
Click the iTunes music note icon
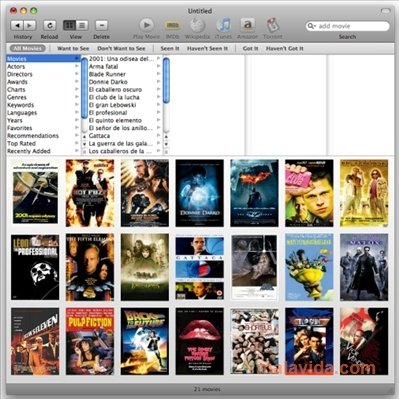[x=223, y=25]
